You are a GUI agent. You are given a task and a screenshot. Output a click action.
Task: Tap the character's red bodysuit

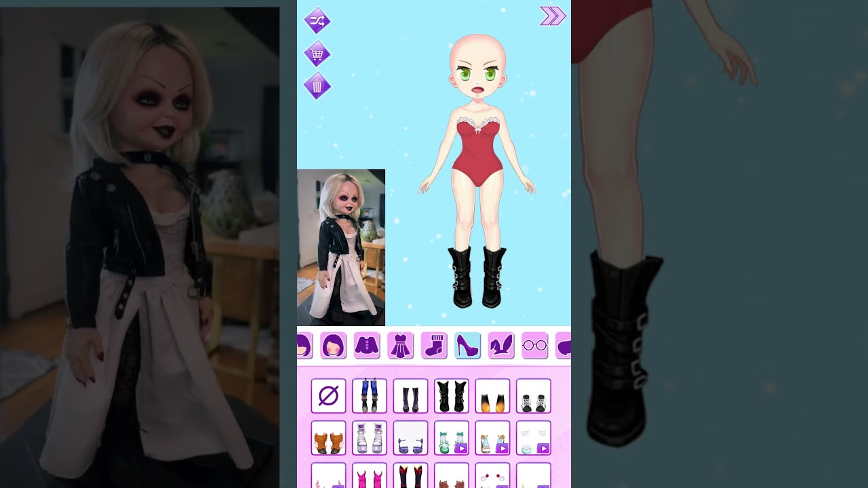tap(477, 152)
